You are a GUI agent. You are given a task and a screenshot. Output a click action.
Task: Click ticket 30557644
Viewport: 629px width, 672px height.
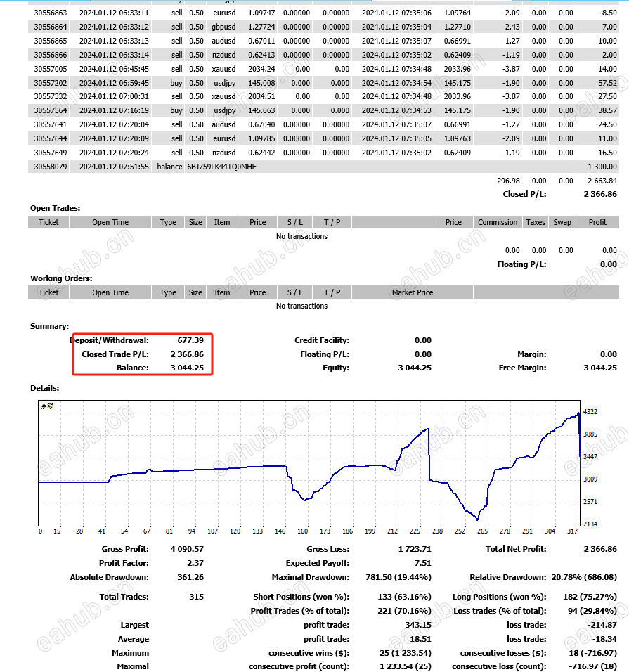pos(51,139)
